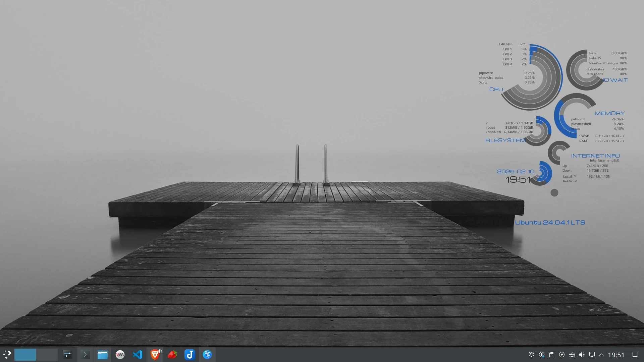The height and width of the screenshot is (362, 644).
Task: Open the clipboard tray widget
Action: (x=552, y=355)
